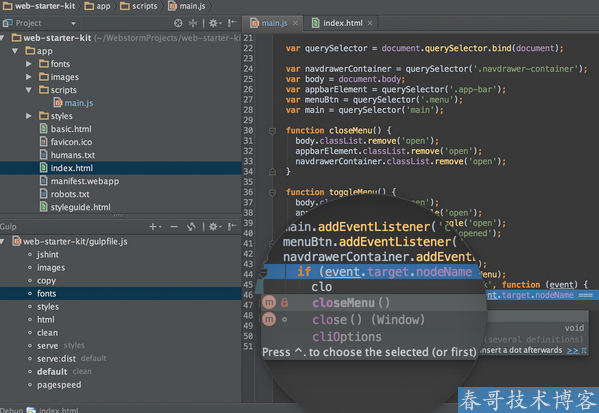Hide the Gulp panel with the hide icon

click(x=232, y=227)
